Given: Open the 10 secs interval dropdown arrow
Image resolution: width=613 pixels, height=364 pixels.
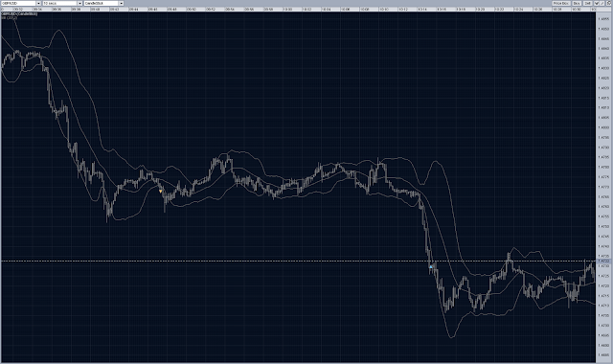Looking at the screenshot, I should pyautogui.click(x=80, y=3).
